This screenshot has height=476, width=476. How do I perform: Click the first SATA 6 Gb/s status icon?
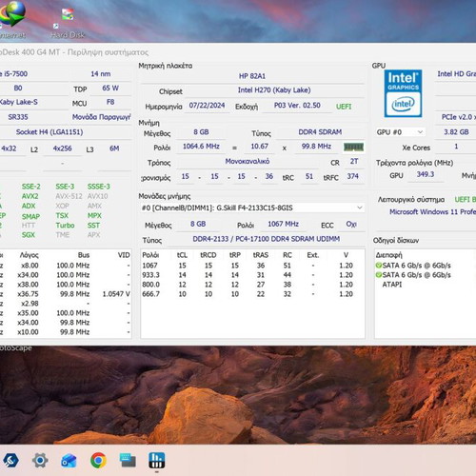click(378, 266)
